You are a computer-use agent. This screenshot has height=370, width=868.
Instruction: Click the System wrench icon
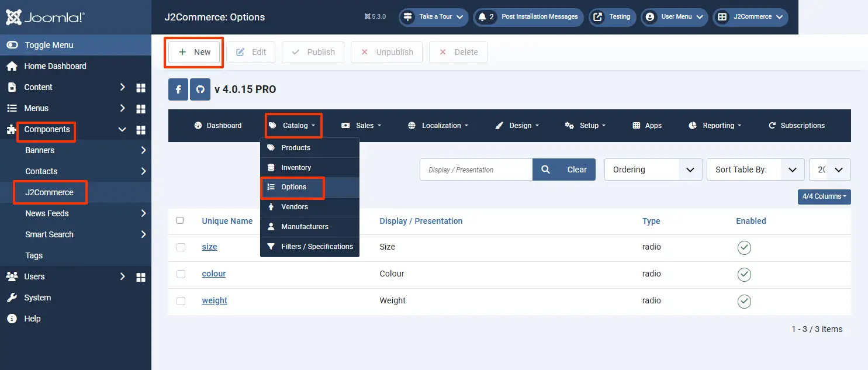[x=12, y=298]
